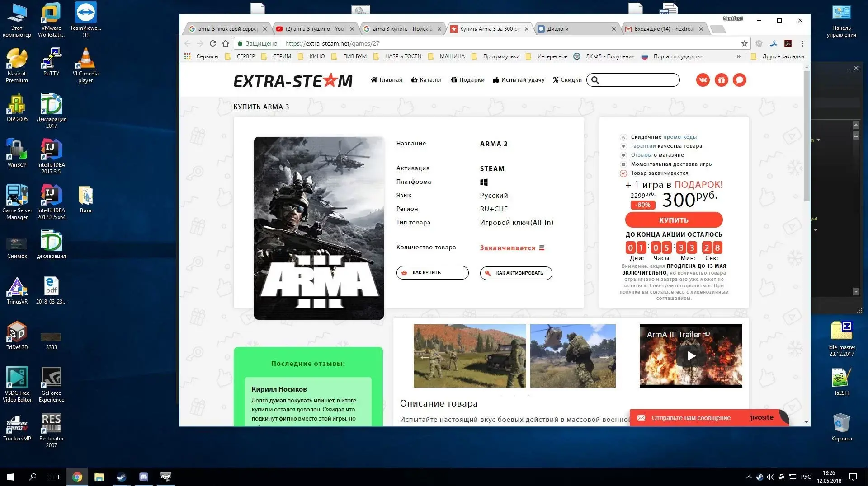Open the Arma 3 taskbar icon
868x486 pixels.
pos(165,477)
